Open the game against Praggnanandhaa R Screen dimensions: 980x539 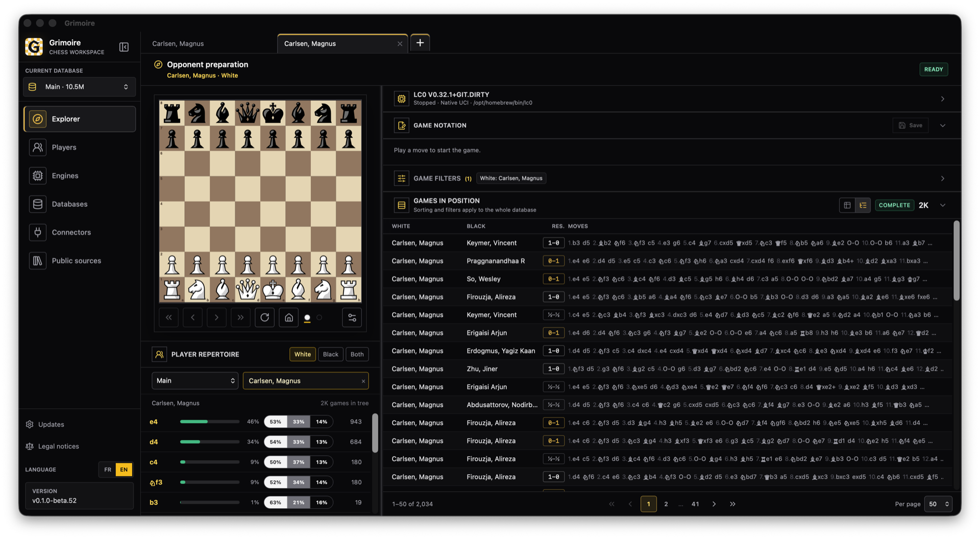[667, 261]
